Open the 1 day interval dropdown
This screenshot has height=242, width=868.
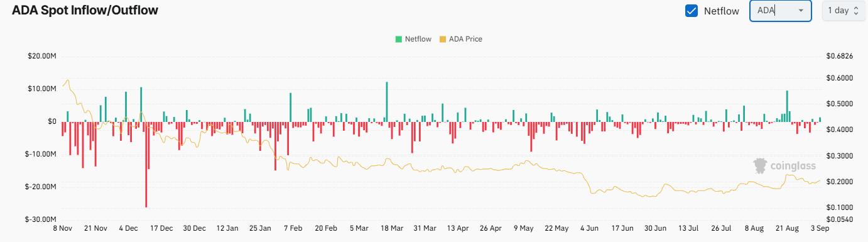(x=843, y=11)
